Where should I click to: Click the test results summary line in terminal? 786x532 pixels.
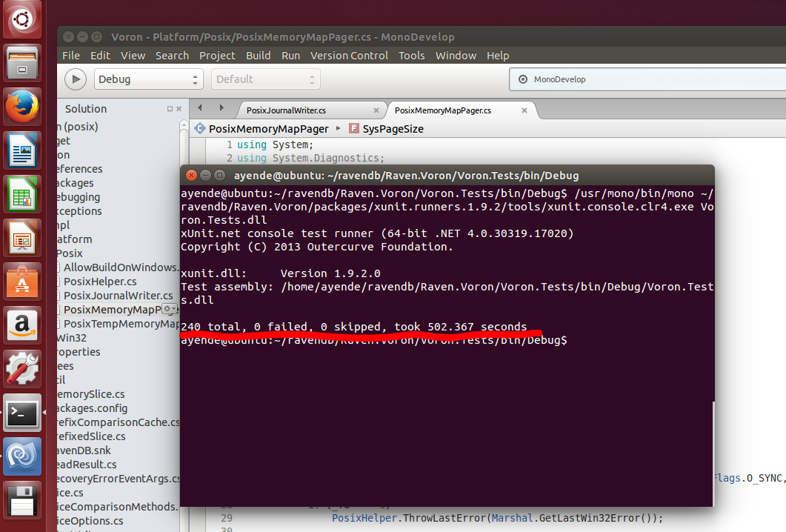tap(354, 327)
